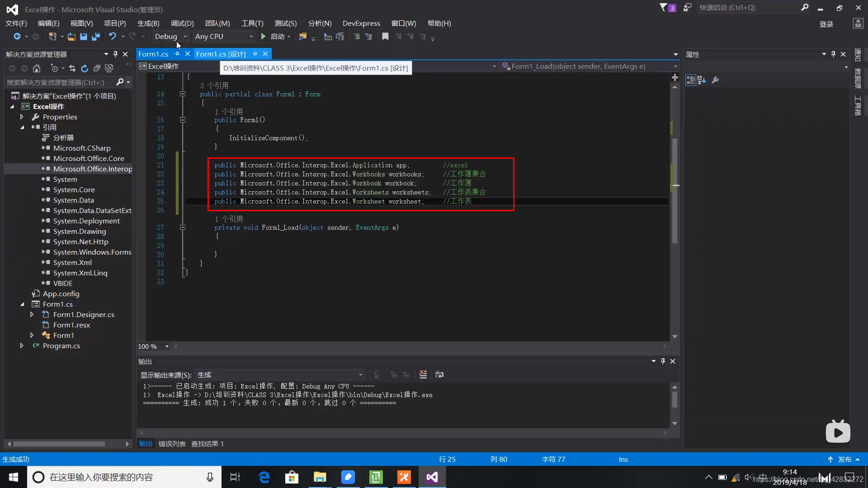Clear all output text icon
This screenshot has height=488, width=868.
pyautogui.click(x=423, y=374)
